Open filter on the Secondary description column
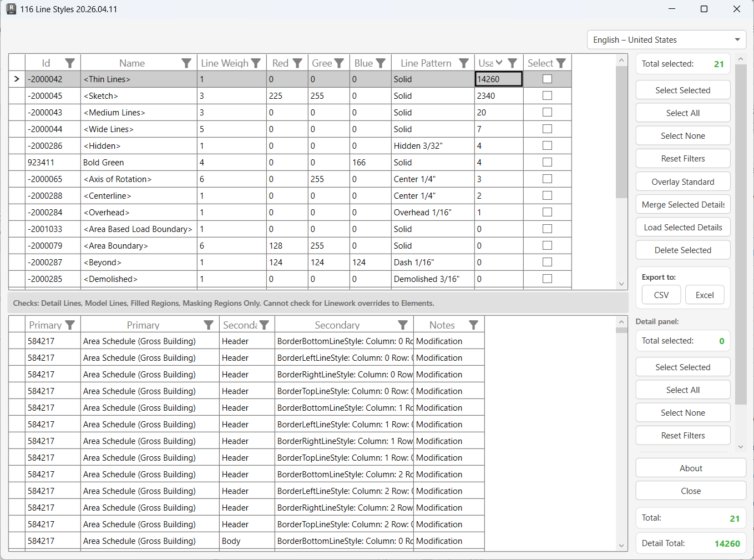Screen dimensions: 754x560 click(x=403, y=325)
